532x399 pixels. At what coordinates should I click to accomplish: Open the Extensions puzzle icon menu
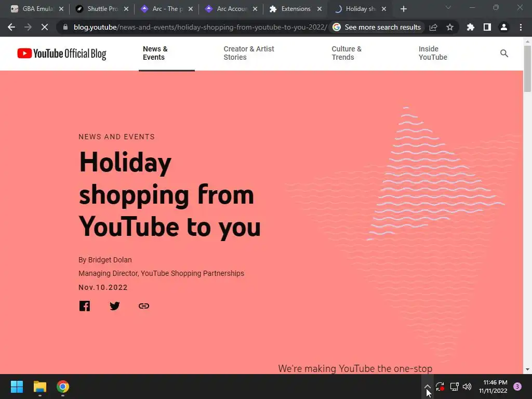coord(471,27)
